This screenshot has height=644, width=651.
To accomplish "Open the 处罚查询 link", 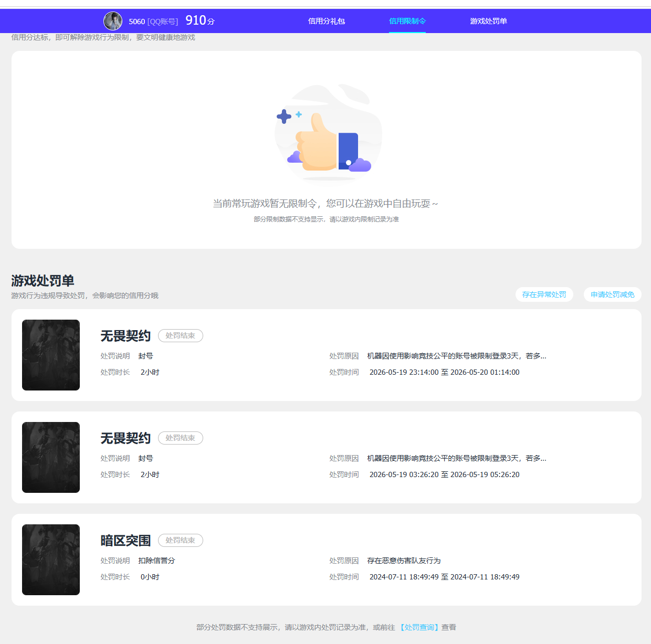I will [419, 627].
